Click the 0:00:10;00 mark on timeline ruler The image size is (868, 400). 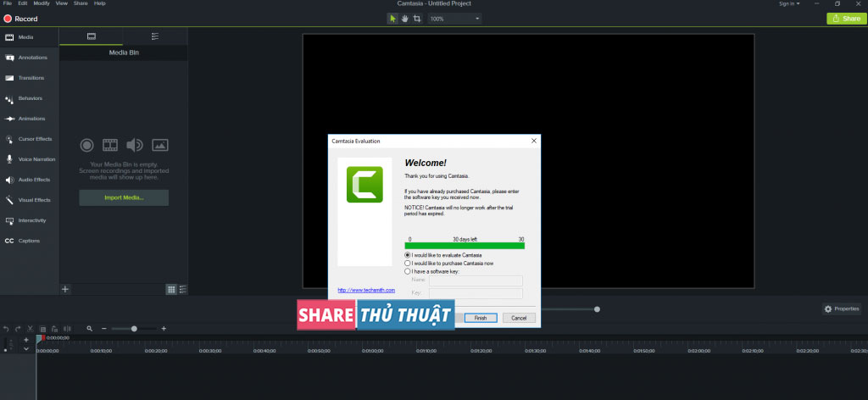[x=102, y=351]
